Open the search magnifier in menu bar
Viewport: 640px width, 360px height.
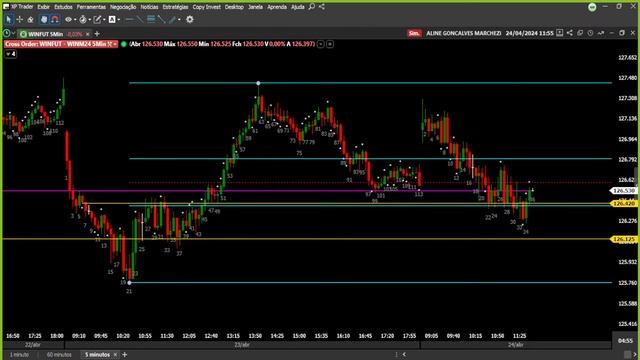312,7
